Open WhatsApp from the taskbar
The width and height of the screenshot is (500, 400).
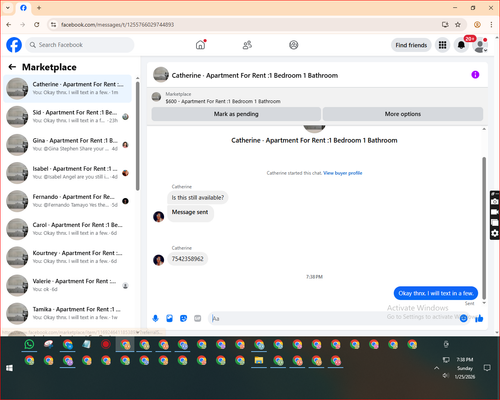[29, 344]
